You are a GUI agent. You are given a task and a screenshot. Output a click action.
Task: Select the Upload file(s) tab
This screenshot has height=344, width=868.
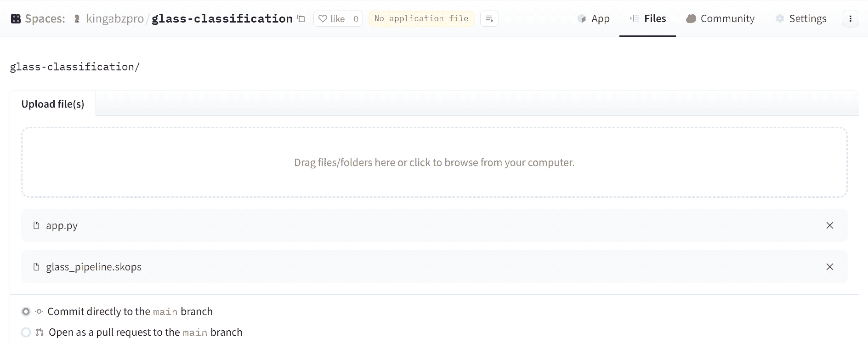click(x=53, y=104)
